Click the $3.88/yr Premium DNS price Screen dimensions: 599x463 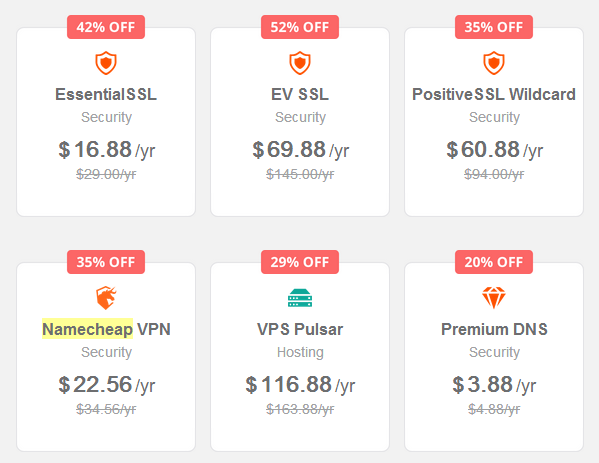pos(494,385)
